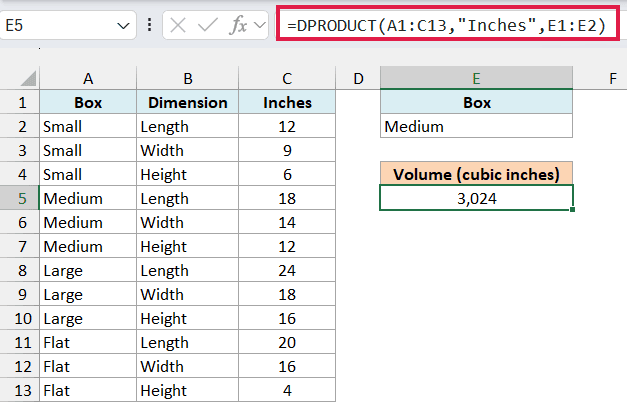Select column B header
627x402 pixels.
click(x=188, y=78)
